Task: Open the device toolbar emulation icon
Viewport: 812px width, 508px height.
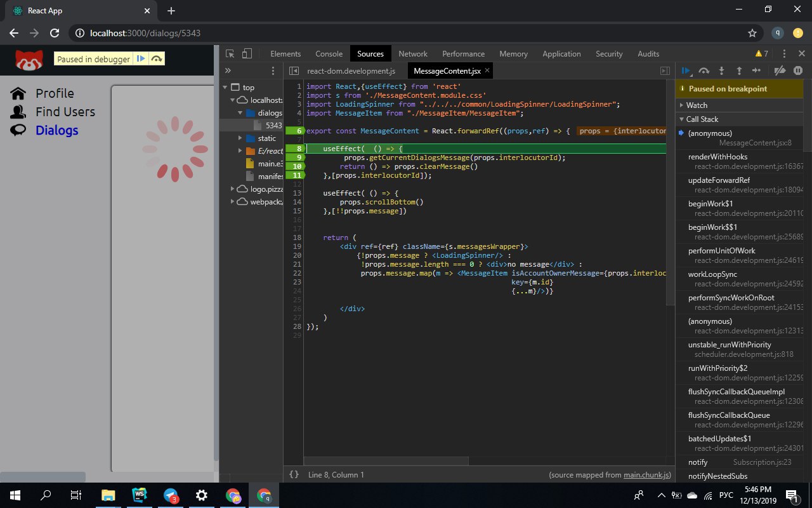Action: [x=247, y=54]
